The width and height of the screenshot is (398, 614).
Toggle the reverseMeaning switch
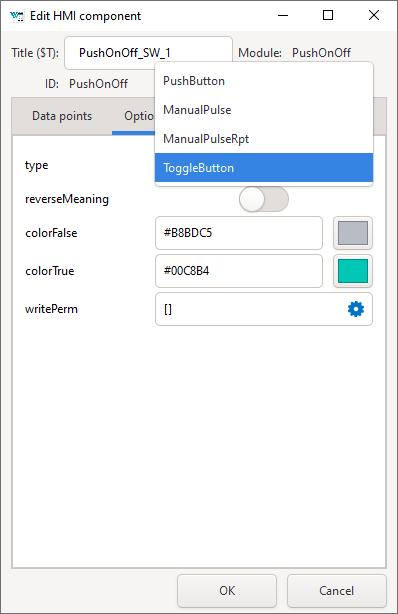coord(264,199)
